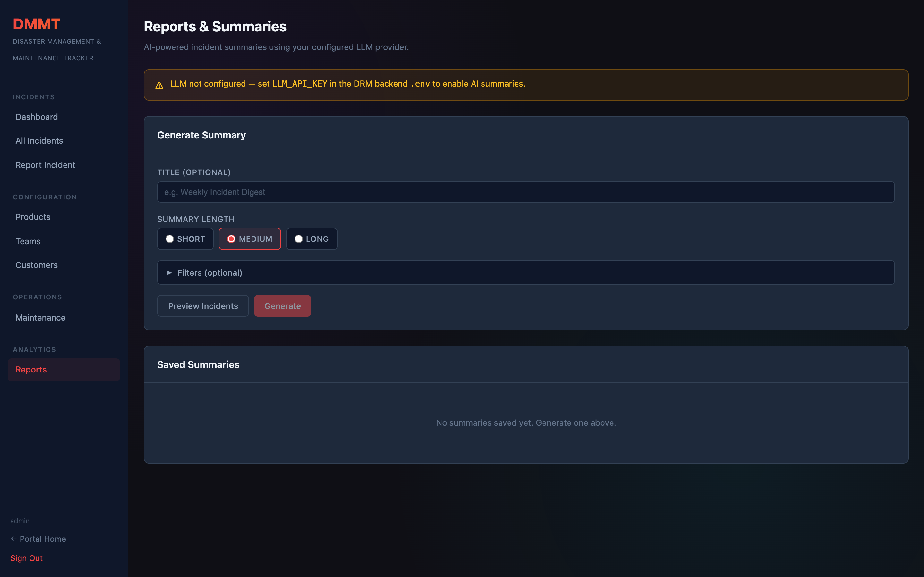
Task: Focus the Title (optional) input field
Action: pyautogui.click(x=526, y=192)
